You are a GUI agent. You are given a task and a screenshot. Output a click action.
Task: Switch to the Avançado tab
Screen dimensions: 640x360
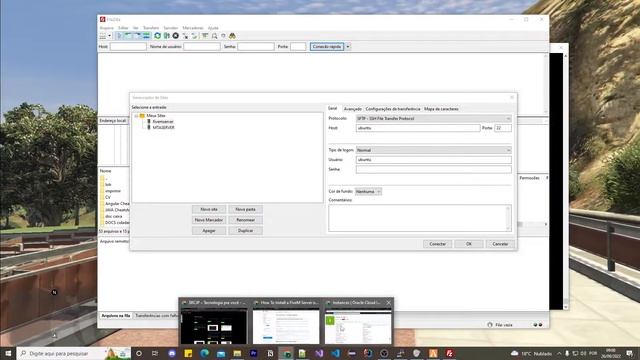click(353, 109)
